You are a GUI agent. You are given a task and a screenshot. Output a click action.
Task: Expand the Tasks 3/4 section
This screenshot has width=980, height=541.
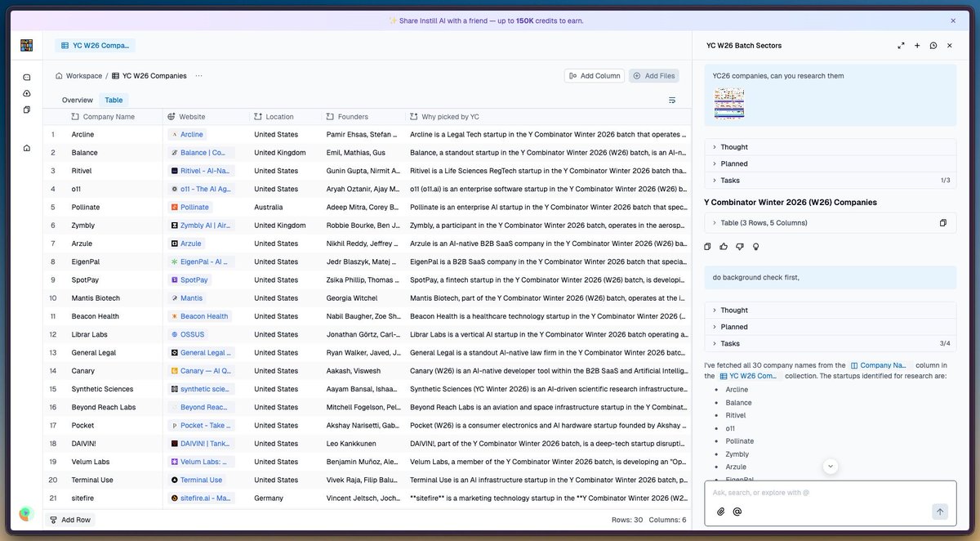click(831, 343)
